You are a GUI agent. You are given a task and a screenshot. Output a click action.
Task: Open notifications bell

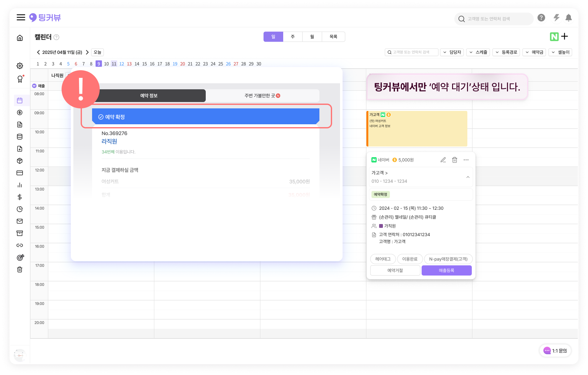tap(569, 18)
